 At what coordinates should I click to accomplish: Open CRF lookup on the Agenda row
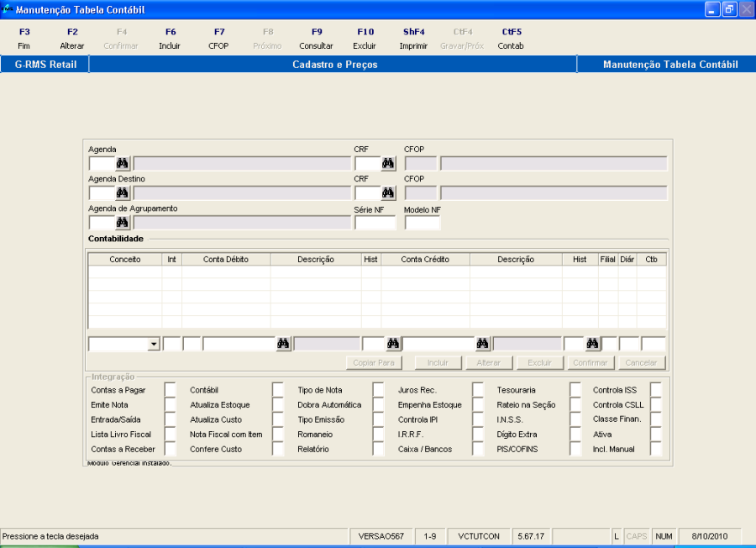[x=388, y=163]
